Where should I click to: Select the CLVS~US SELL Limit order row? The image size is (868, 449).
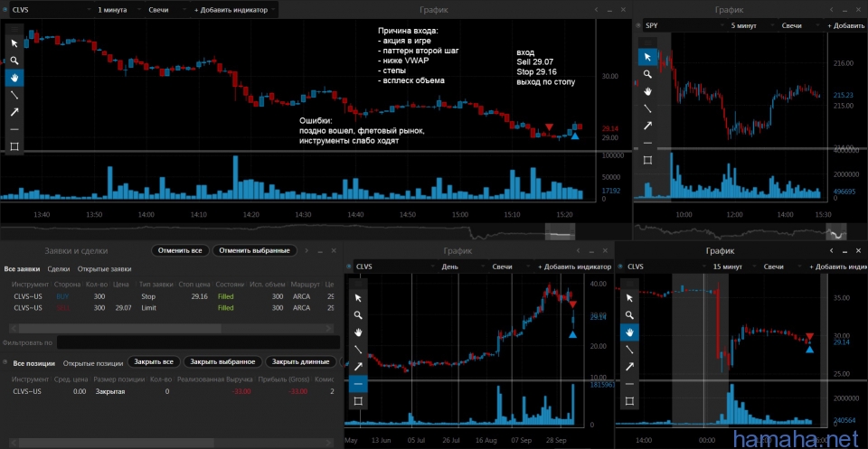click(x=172, y=307)
